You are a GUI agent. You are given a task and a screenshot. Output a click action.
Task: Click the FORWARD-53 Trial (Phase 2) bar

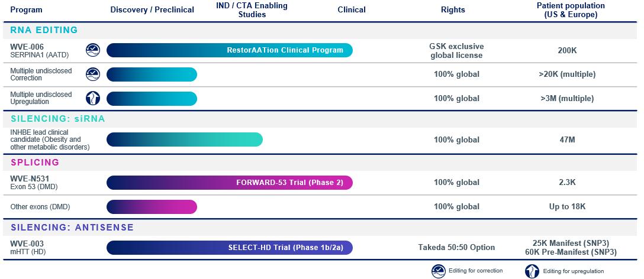[229, 182]
